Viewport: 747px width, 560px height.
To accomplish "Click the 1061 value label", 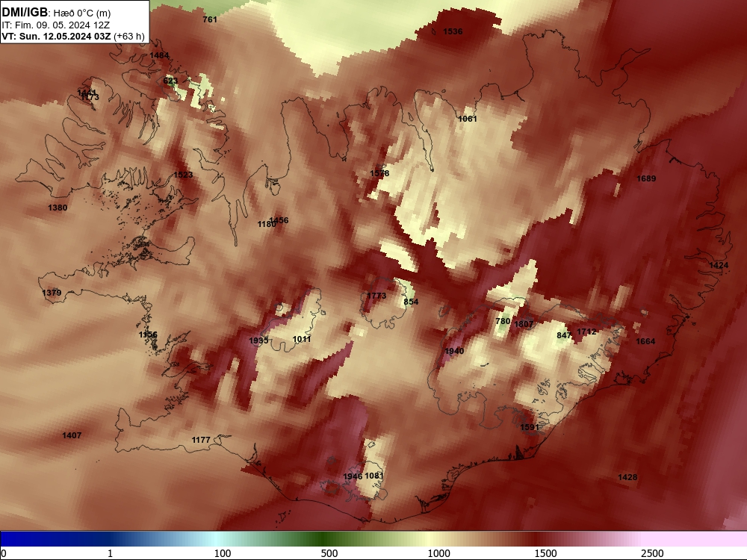I will [468, 119].
